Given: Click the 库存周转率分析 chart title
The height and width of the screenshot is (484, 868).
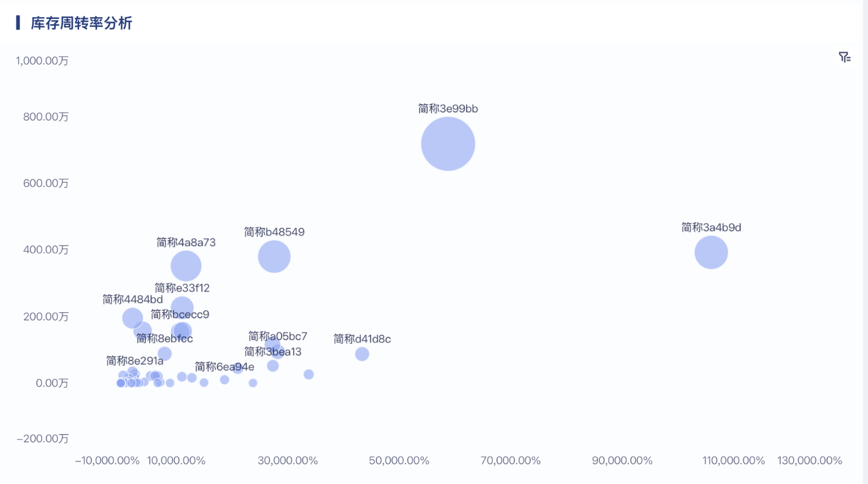Looking at the screenshot, I should (x=81, y=23).
